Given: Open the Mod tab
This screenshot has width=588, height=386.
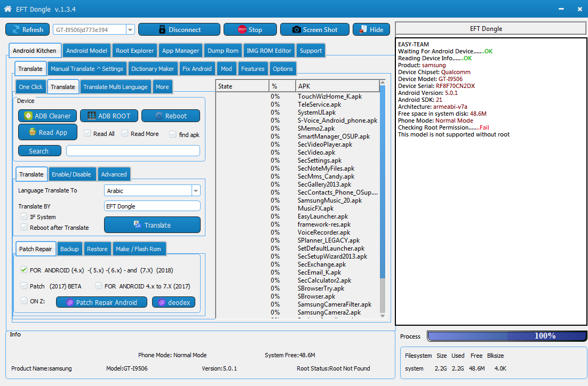Looking at the screenshot, I should click(226, 69).
